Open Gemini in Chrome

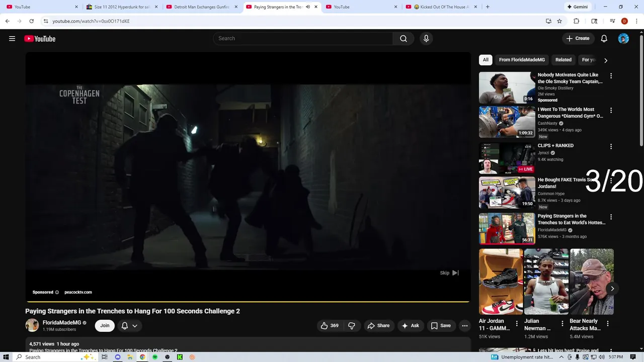click(x=578, y=7)
